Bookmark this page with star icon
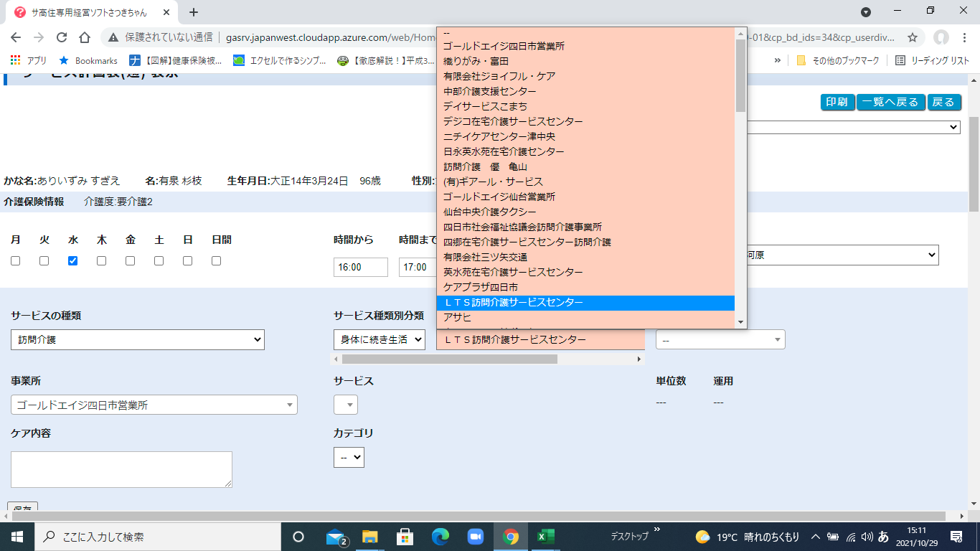The width and height of the screenshot is (980, 551). [913, 37]
